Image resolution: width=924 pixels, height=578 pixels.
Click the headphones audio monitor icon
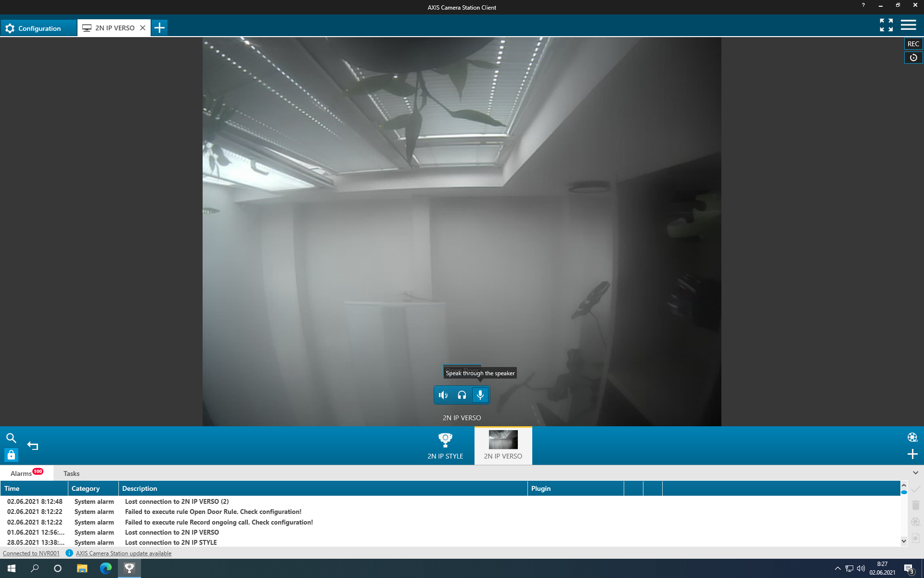tap(462, 395)
